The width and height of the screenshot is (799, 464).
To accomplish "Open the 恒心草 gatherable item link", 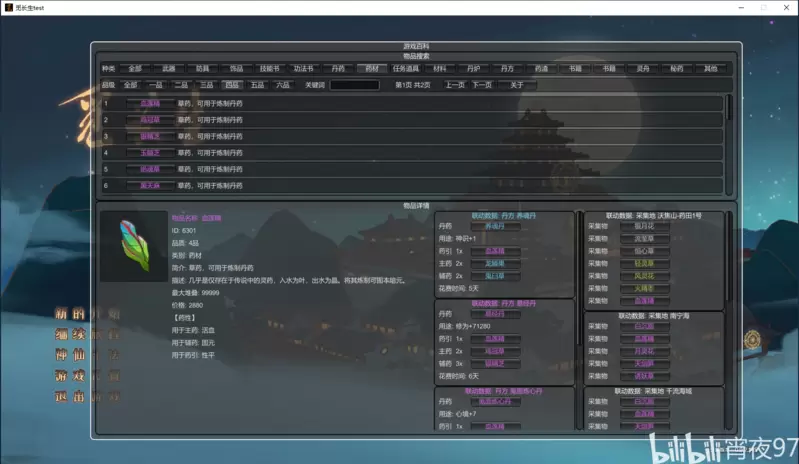I will coord(645,251).
